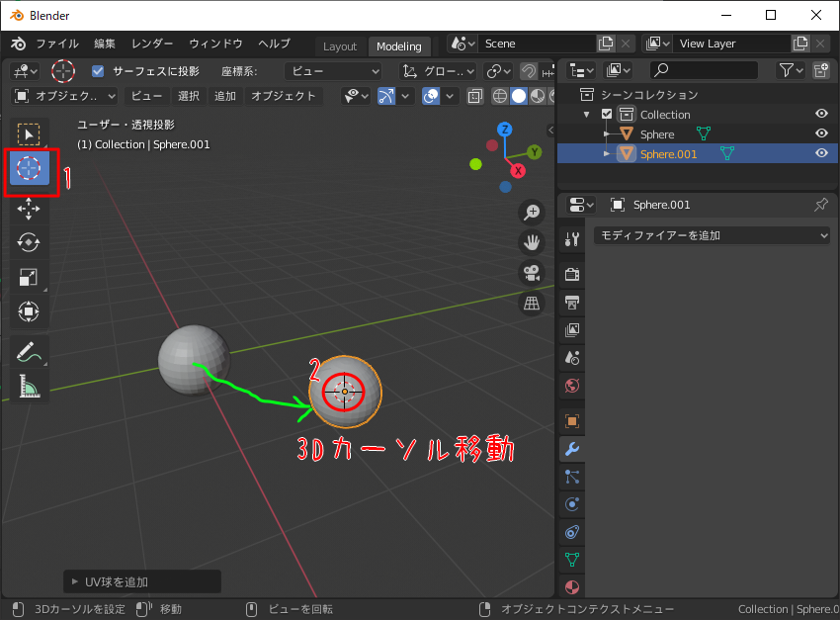
Task: Toggle X-ray mode
Action: pos(474,96)
